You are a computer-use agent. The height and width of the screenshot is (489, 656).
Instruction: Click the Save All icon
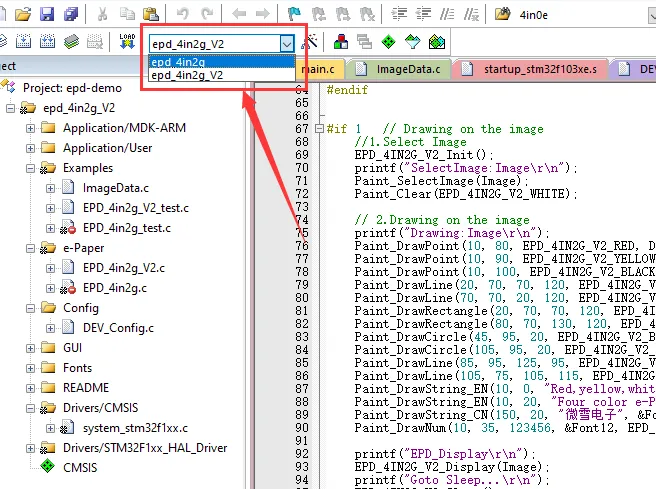click(71, 15)
